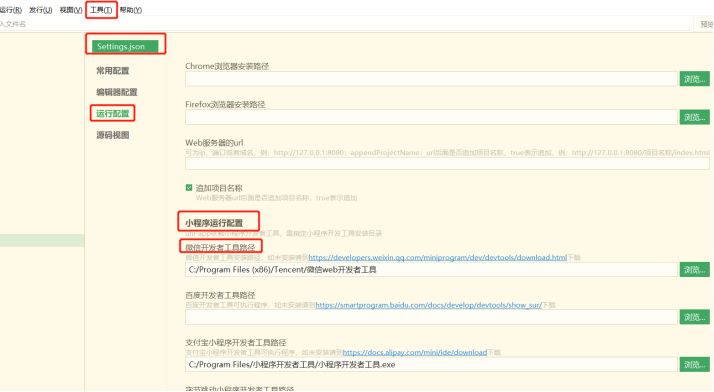
Task: Switch to 源码视图 settings section
Action: click(x=112, y=135)
